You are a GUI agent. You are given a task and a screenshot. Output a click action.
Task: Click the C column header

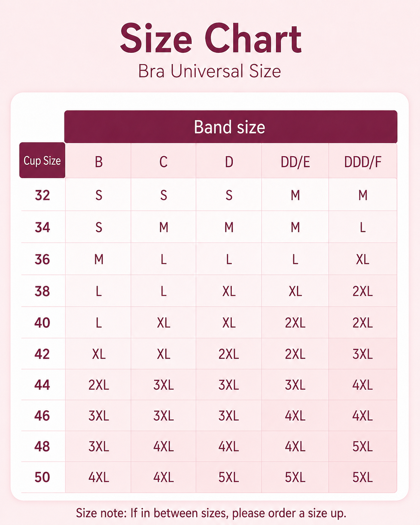(164, 162)
